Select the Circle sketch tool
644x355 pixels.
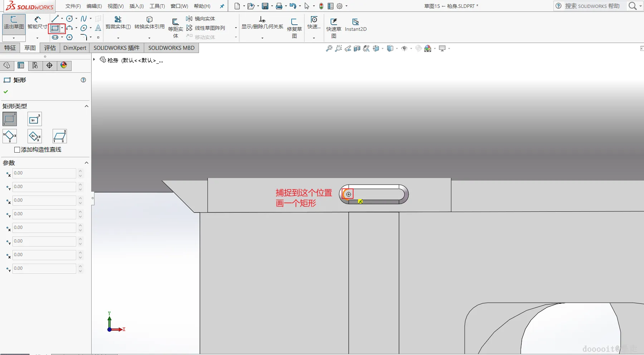[70, 19]
